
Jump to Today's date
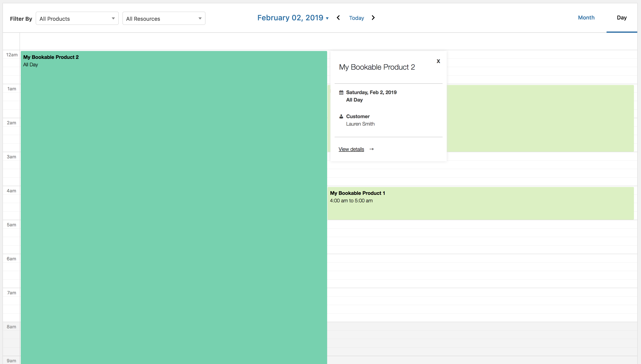(356, 18)
